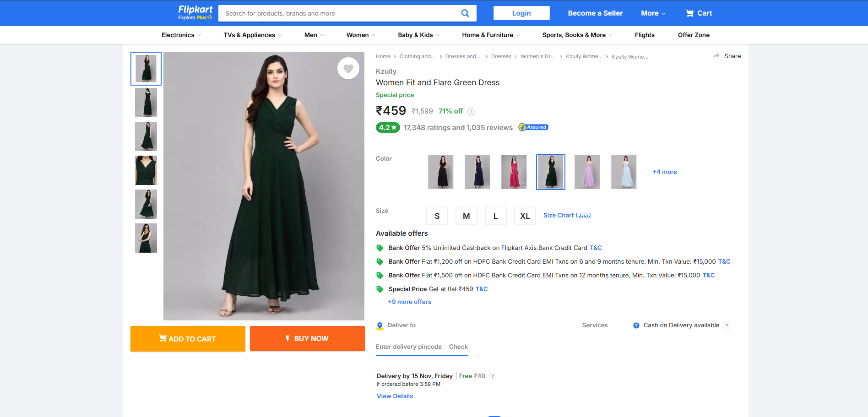This screenshot has width=868, height=417.
Task: Select the light blue dress swatch
Action: (624, 172)
